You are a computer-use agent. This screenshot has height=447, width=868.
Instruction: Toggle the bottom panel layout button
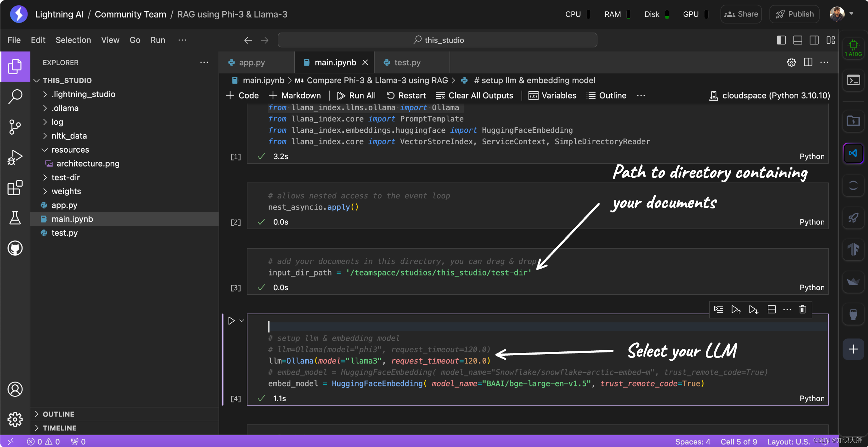coord(798,40)
